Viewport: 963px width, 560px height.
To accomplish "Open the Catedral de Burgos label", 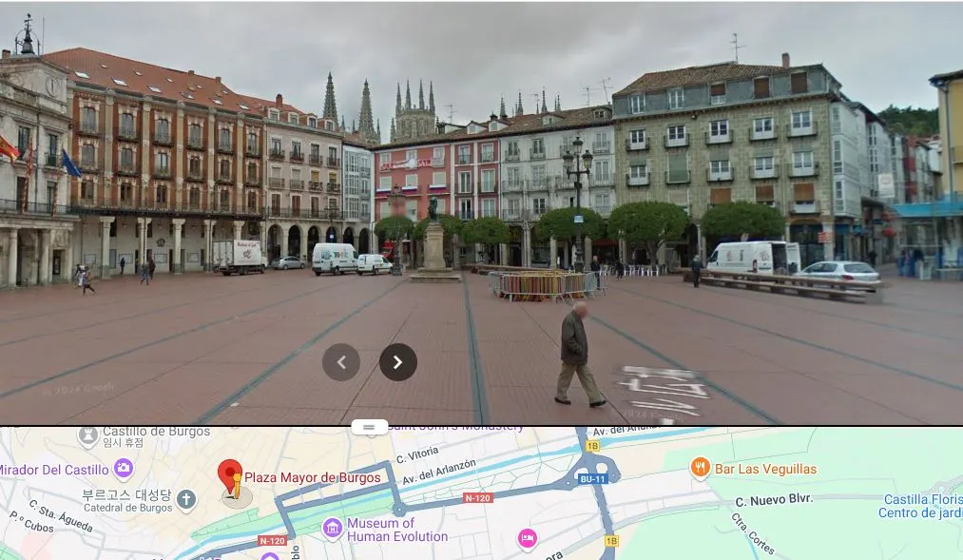I will pyautogui.click(x=127, y=500).
